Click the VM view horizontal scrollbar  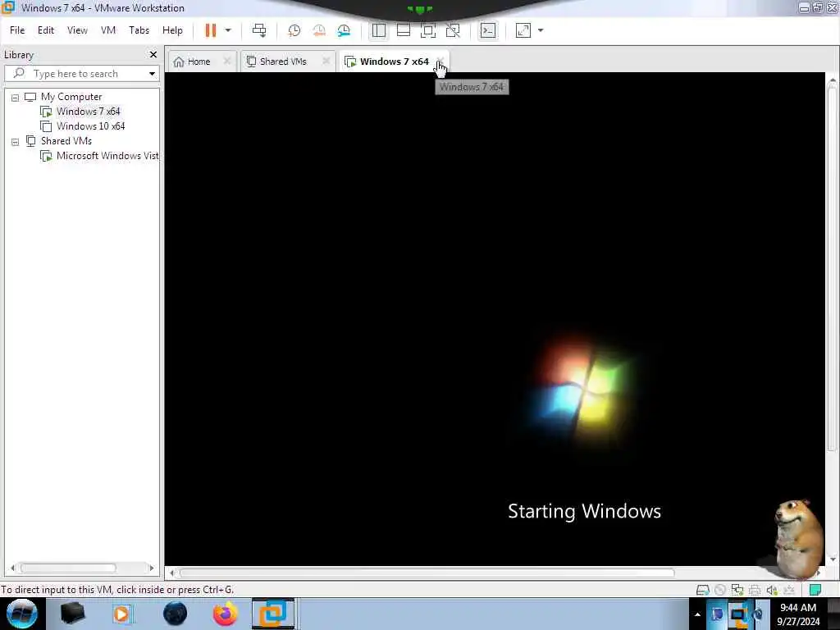pyautogui.click(x=427, y=573)
